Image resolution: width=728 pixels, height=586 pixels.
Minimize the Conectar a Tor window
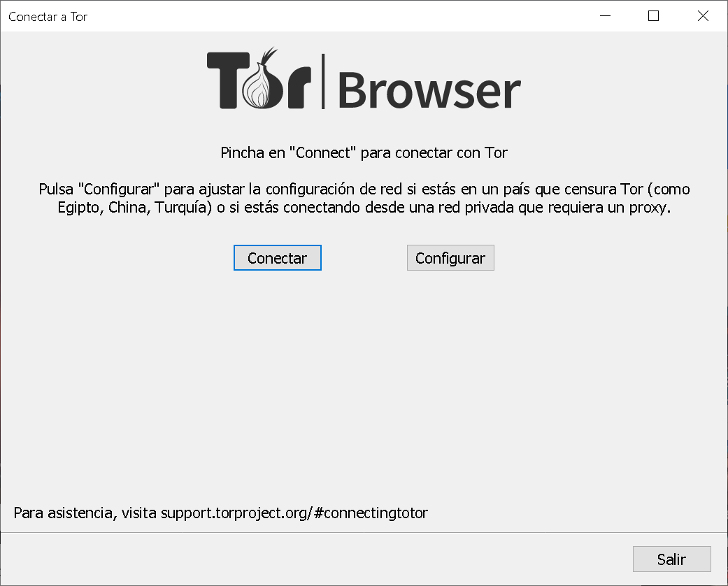coord(605,16)
